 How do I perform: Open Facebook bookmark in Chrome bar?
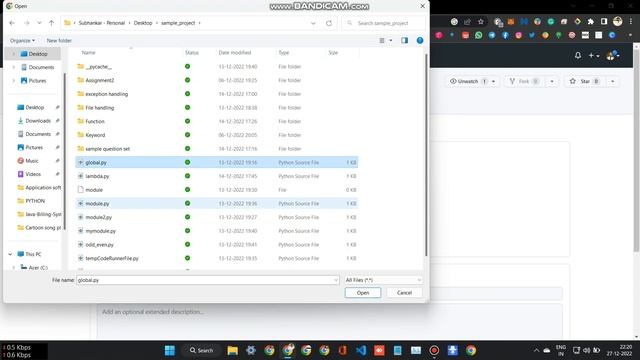pos(505,36)
